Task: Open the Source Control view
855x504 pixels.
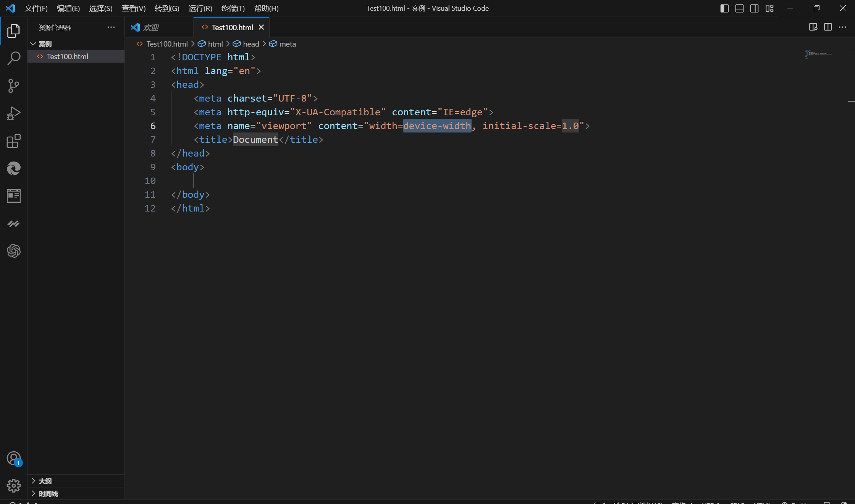Action: point(14,86)
